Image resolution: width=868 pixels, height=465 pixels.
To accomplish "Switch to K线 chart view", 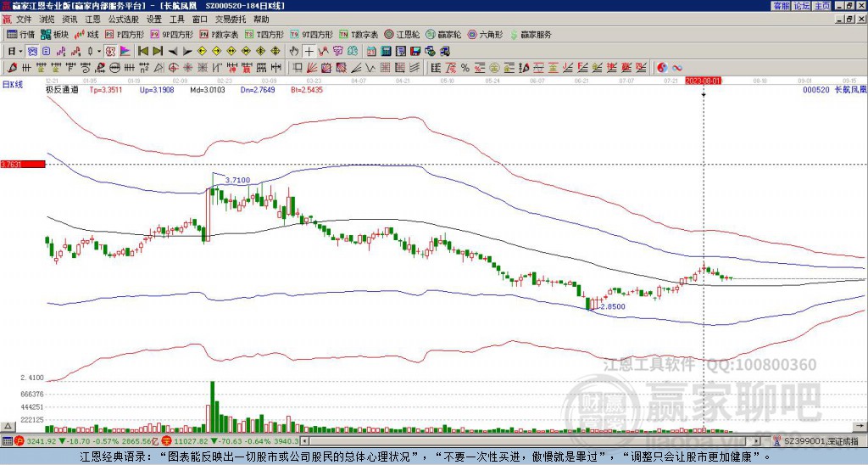I will [x=86, y=34].
